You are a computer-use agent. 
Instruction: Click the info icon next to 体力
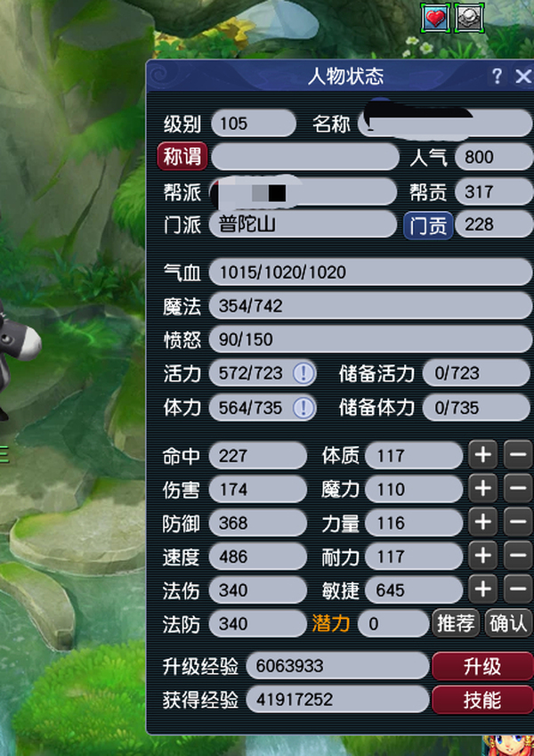pyautogui.click(x=303, y=408)
